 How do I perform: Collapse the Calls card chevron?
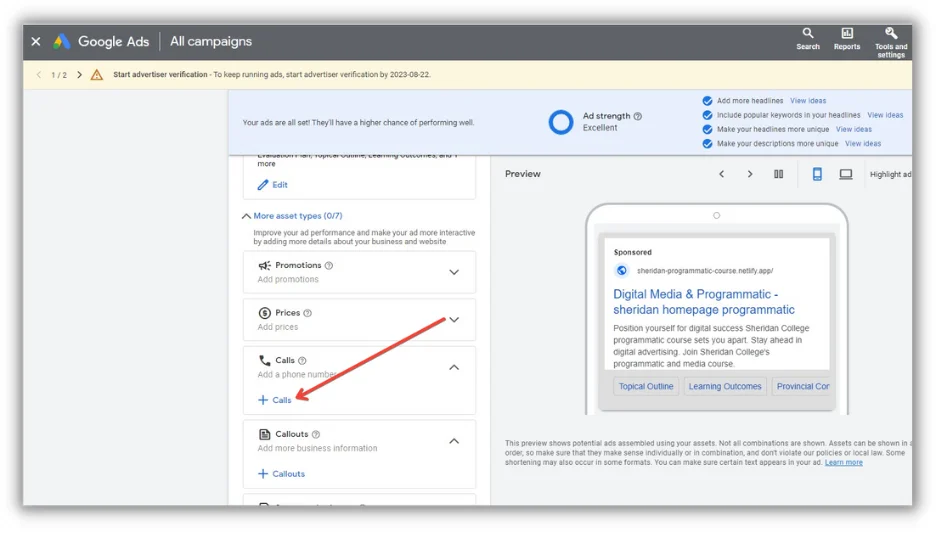pos(454,368)
